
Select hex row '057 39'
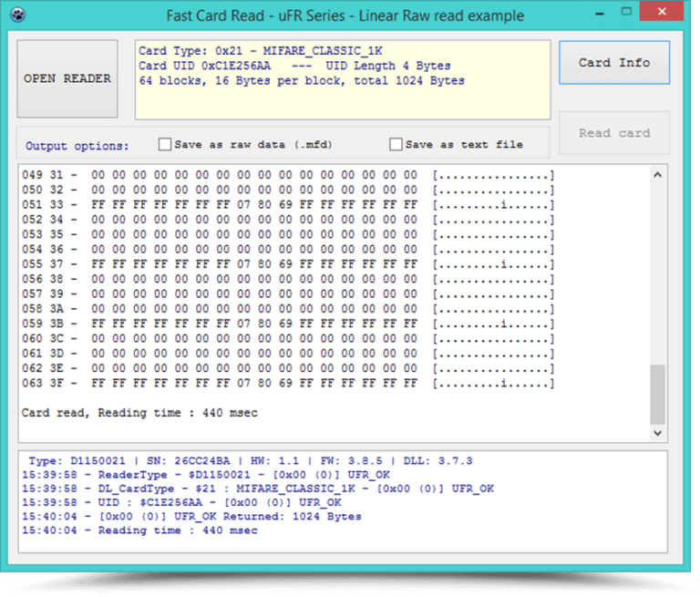pos(288,293)
